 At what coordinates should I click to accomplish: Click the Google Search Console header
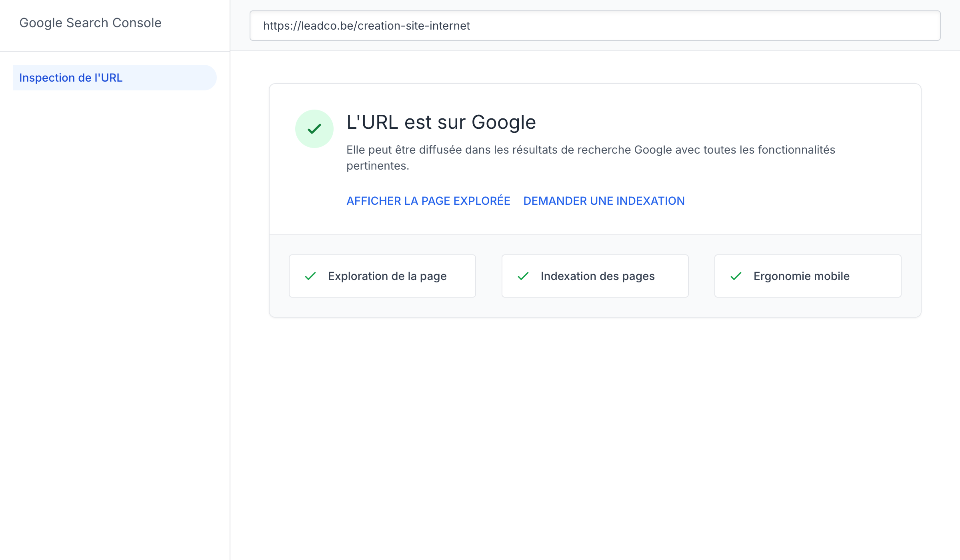click(x=90, y=23)
